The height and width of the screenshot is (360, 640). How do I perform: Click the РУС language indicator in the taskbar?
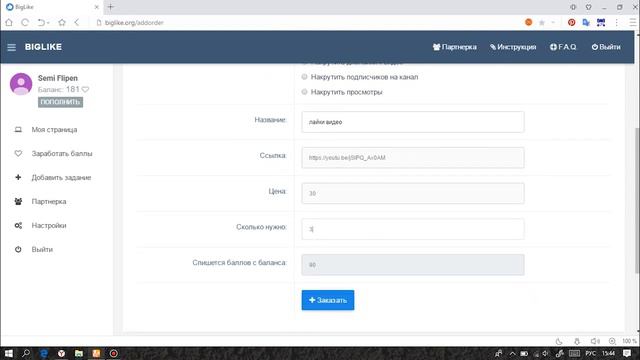(590, 353)
